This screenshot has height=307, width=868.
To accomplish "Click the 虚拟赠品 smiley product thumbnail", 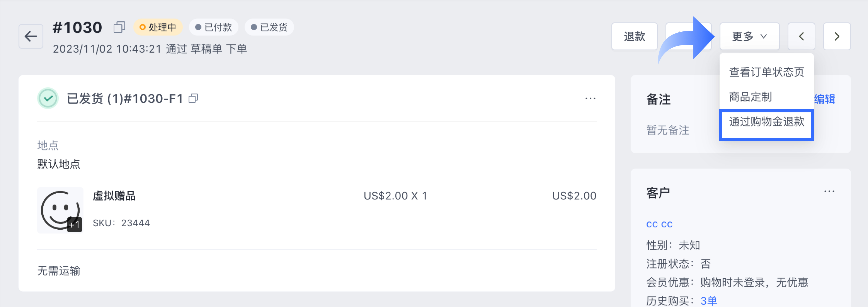I will [60, 210].
